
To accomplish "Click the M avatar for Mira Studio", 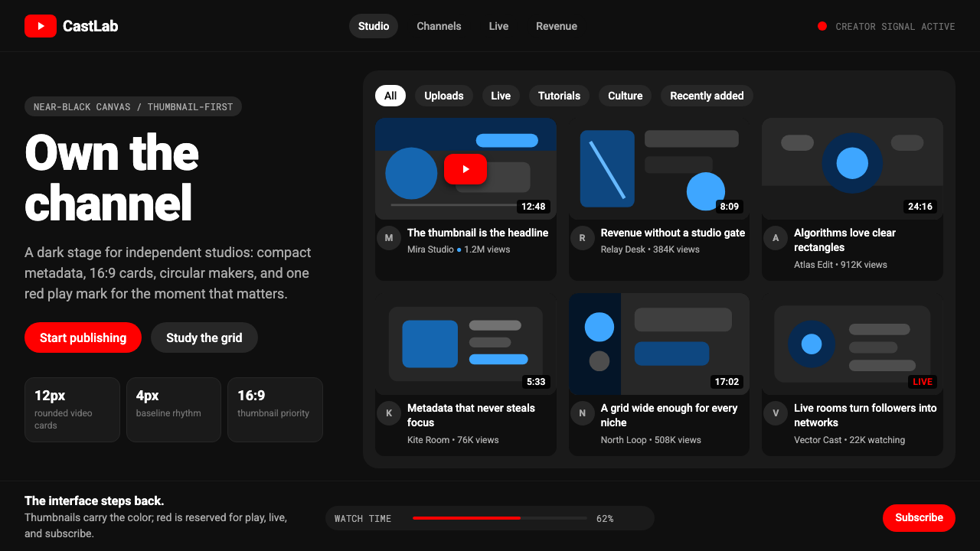I will 389,238.
